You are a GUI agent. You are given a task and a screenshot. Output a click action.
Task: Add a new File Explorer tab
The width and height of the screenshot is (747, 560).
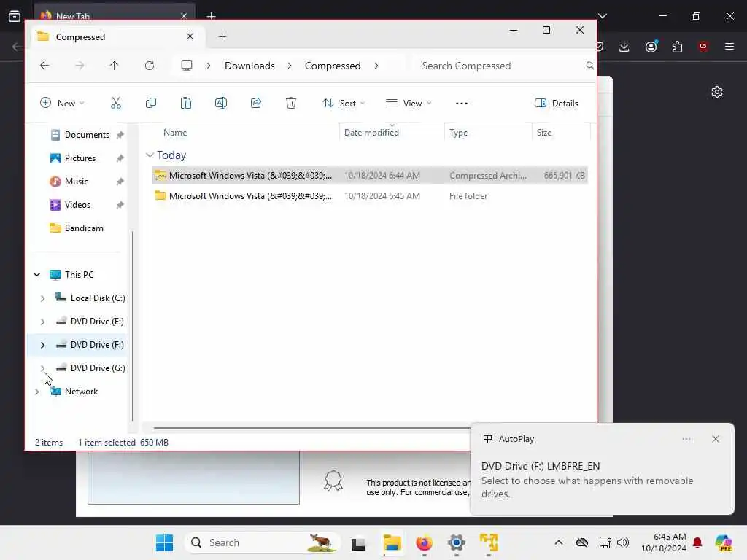pyautogui.click(x=222, y=36)
